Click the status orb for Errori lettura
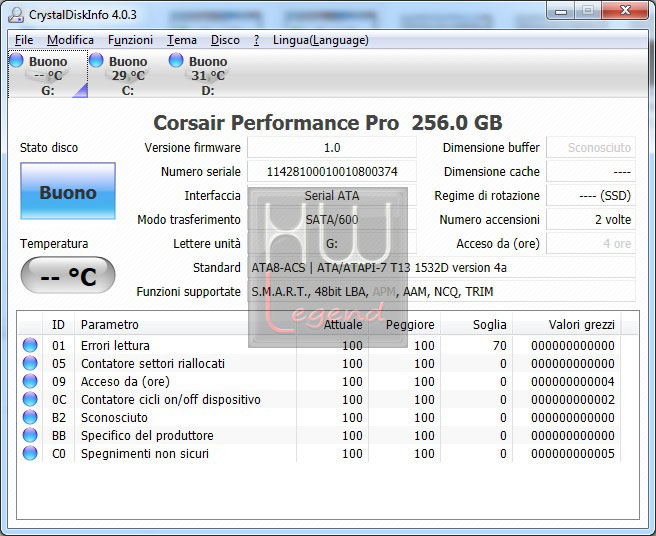The width and height of the screenshot is (656, 536). click(30, 345)
